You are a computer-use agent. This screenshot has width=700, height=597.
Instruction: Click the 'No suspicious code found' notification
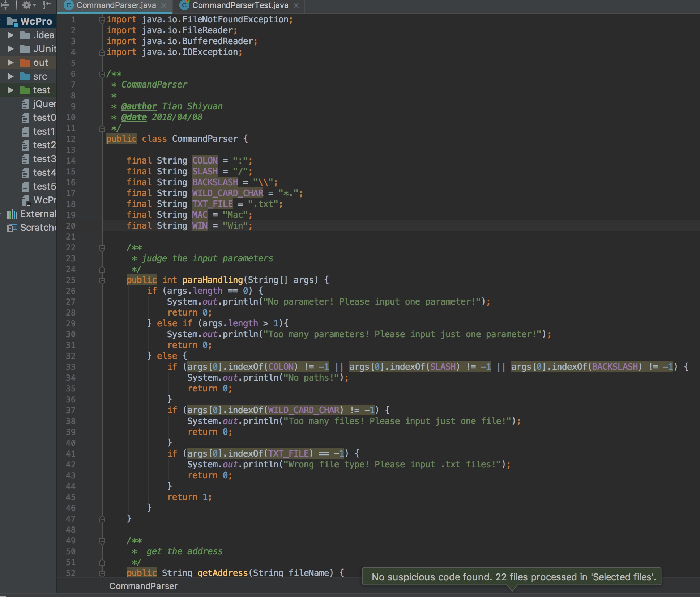(512, 577)
